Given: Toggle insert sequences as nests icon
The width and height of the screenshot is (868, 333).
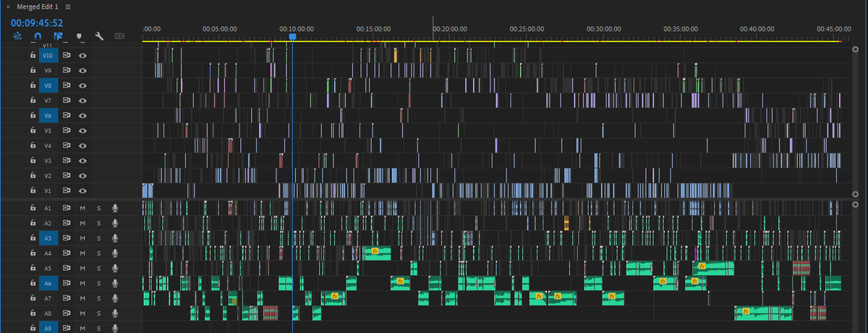Looking at the screenshot, I should [x=17, y=35].
